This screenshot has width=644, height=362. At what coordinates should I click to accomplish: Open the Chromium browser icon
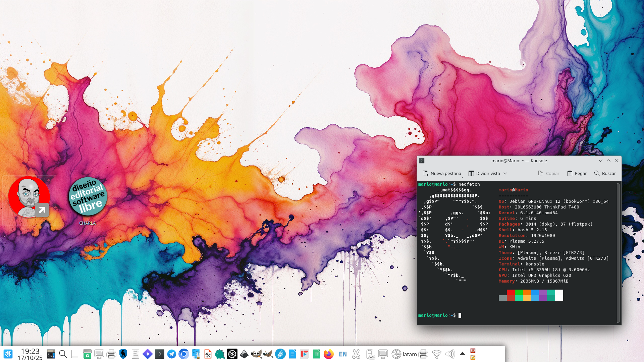(x=184, y=354)
